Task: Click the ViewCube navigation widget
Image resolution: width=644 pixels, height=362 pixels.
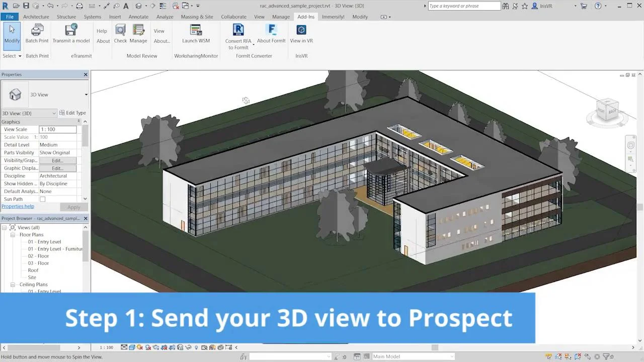Action: pyautogui.click(x=608, y=111)
